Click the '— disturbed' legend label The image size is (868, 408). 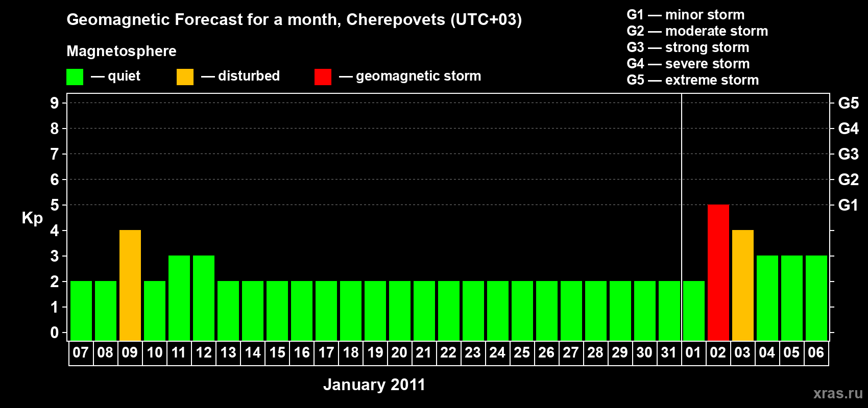click(x=240, y=76)
